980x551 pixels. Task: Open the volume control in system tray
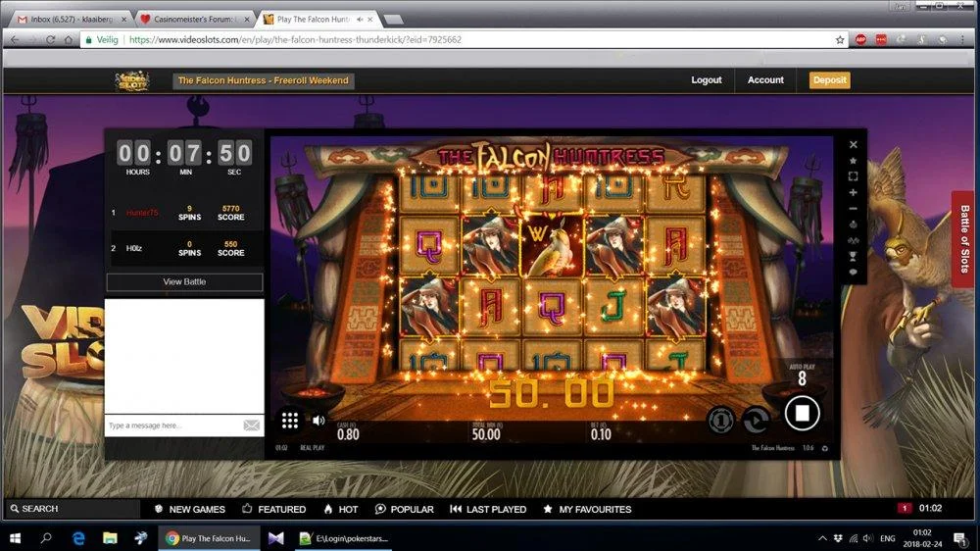point(868,538)
